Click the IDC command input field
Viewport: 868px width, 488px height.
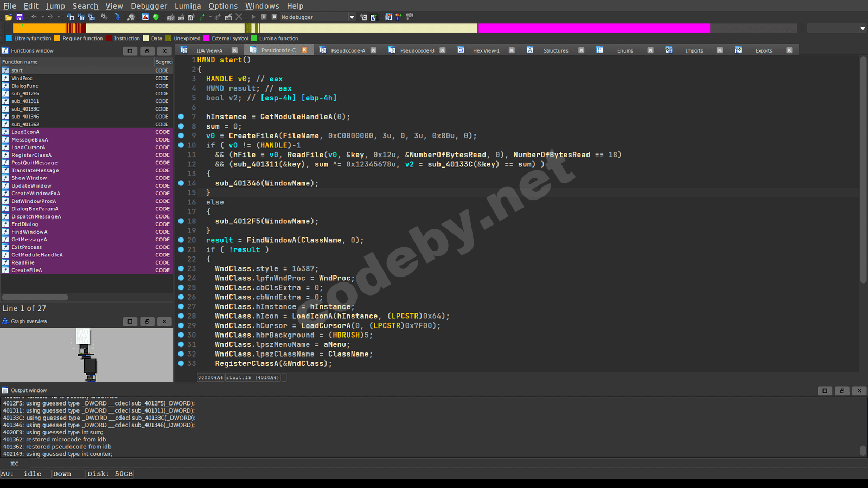[x=448, y=464]
